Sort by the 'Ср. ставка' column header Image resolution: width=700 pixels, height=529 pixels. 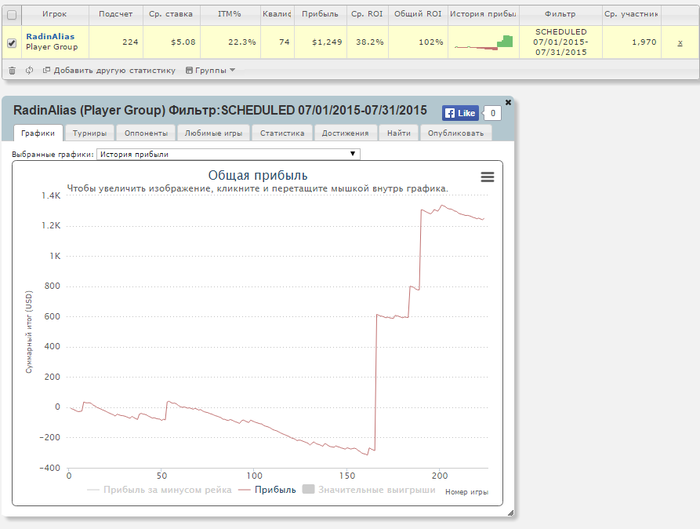tap(171, 14)
